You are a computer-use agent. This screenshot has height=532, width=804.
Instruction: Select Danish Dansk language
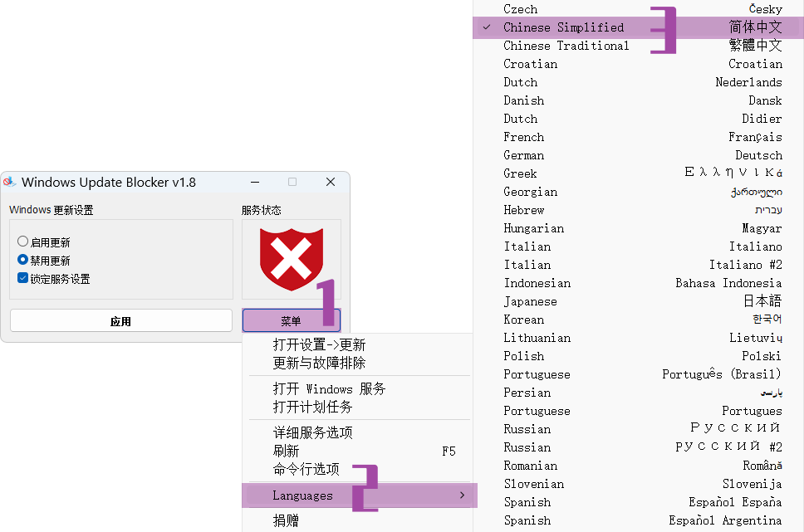[x=639, y=100]
